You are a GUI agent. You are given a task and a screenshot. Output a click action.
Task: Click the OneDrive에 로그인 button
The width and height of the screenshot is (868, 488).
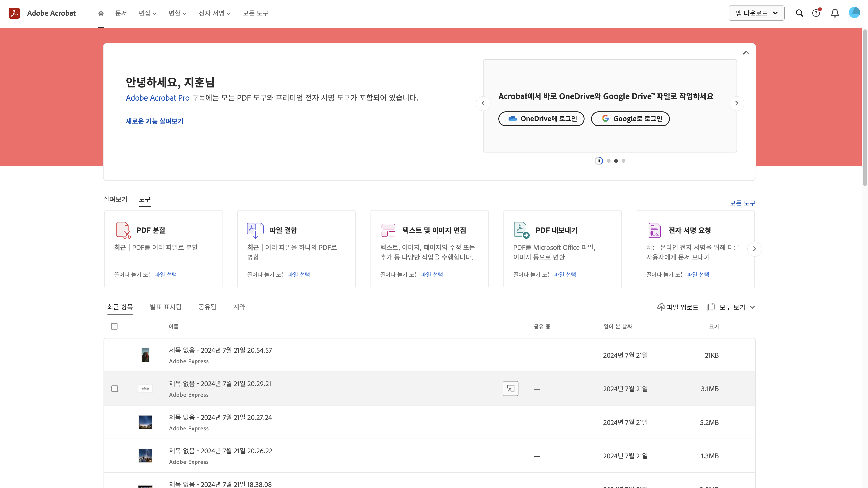541,119
